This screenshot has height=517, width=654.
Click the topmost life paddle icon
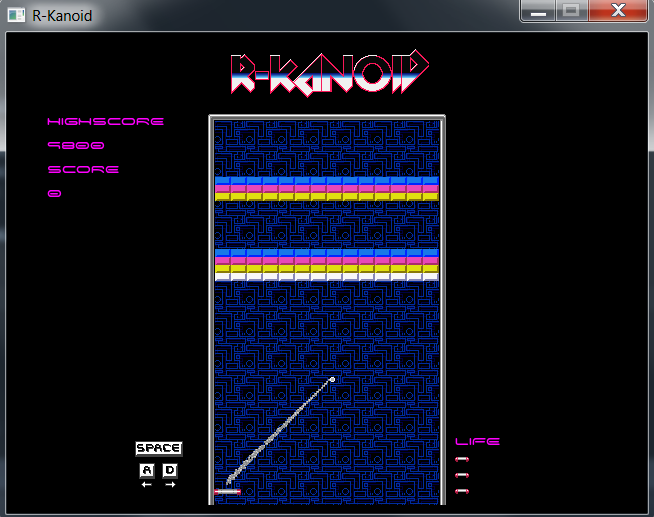pyautogui.click(x=462, y=459)
